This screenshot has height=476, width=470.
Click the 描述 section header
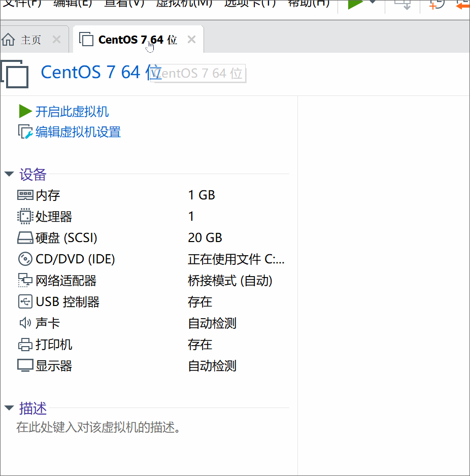(33, 409)
